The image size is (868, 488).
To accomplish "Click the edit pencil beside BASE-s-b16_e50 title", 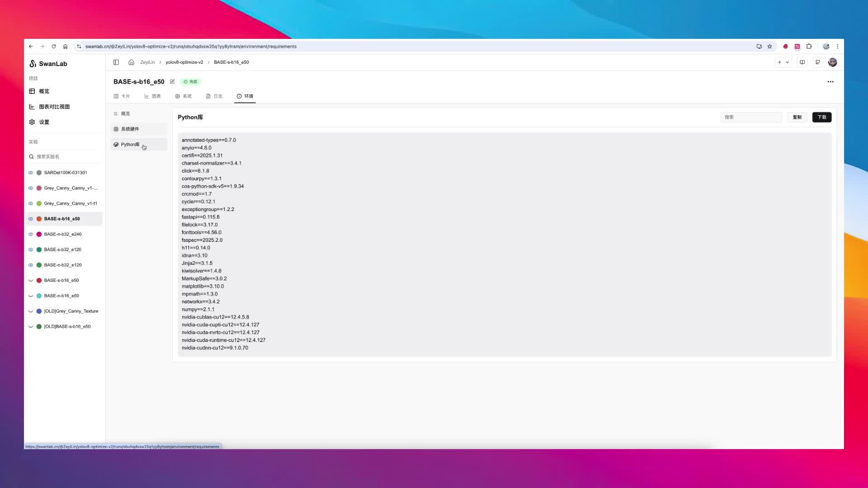I will pos(172,81).
